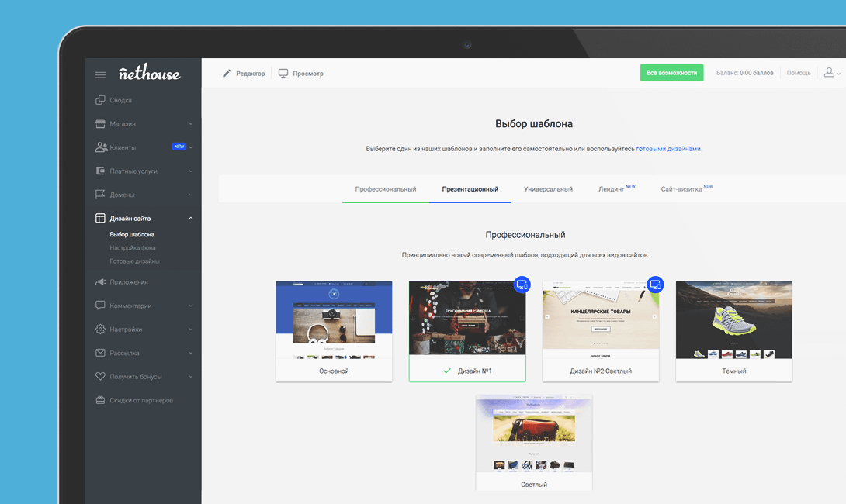Click the green checkmark on Дизайн №1
Viewport: 846px width, 504px height.
click(x=447, y=371)
